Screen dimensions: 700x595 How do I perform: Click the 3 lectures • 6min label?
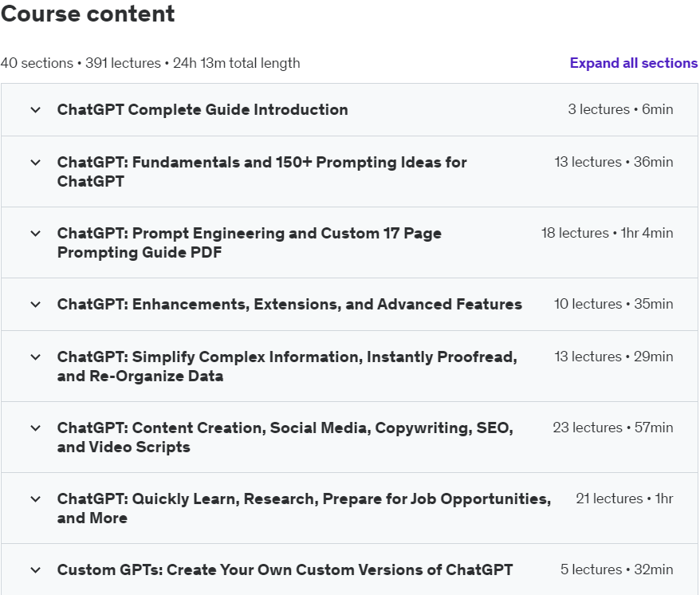tap(620, 110)
